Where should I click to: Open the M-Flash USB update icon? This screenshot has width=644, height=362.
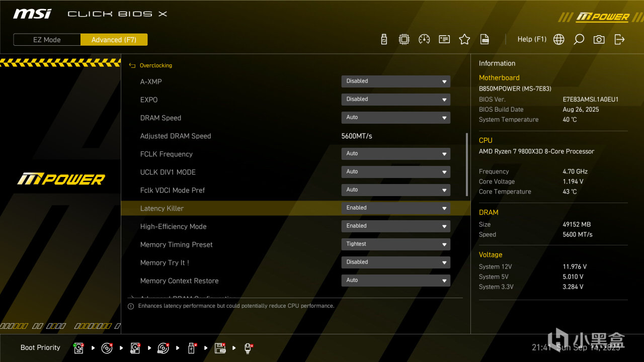(384, 39)
